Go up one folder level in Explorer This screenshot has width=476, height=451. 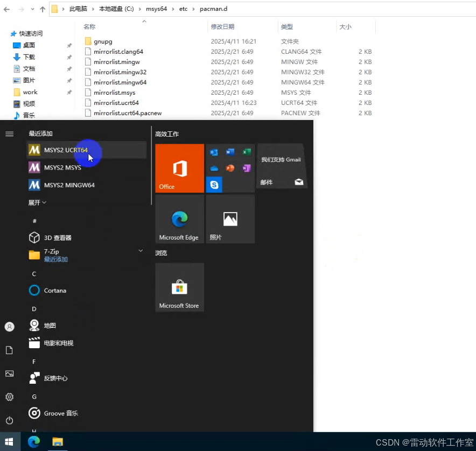point(43,9)
